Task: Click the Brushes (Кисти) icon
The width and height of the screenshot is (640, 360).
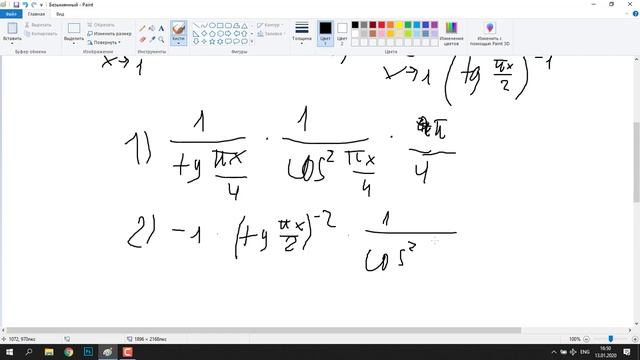Action: pos(178,29)
